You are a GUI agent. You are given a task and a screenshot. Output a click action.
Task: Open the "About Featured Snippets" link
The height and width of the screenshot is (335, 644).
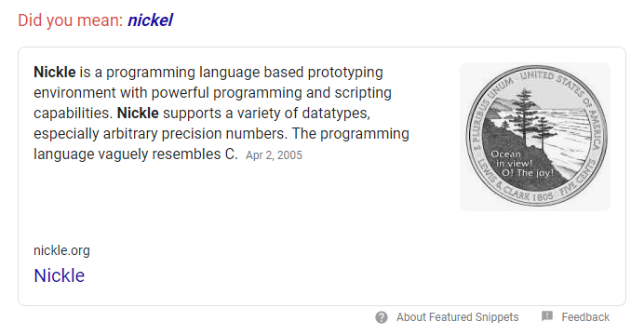(x=458, y=317)
